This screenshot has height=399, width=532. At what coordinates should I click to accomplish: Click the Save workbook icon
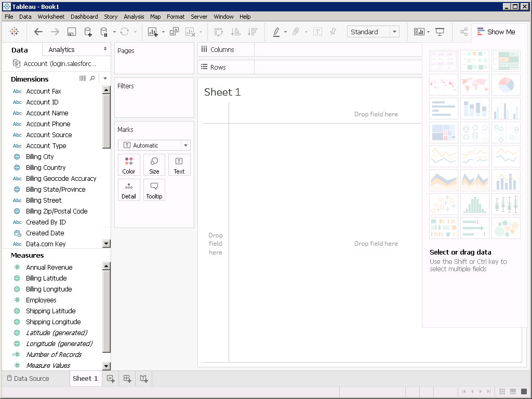pos(72,32)
